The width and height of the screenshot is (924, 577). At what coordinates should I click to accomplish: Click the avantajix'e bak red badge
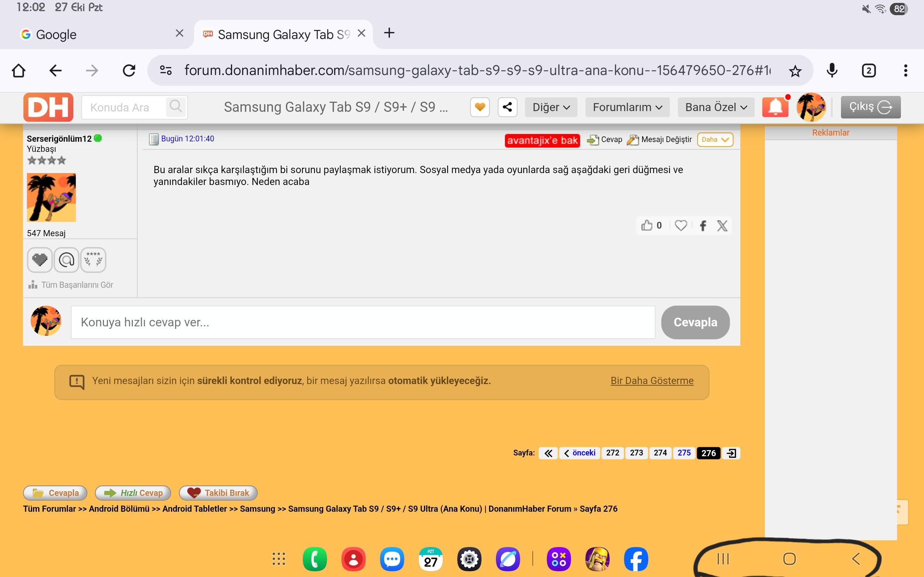pos(542,140)
